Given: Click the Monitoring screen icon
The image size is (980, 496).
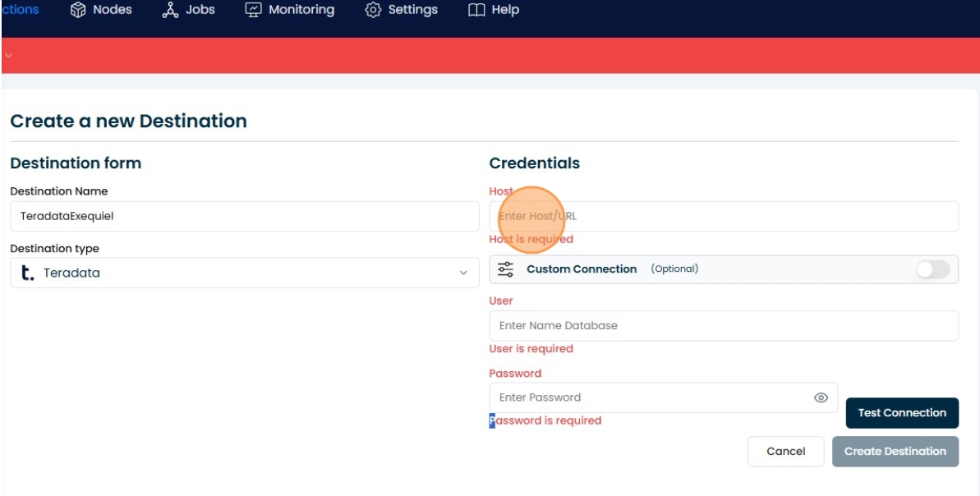Looking at the screenshot, I should [x=254, y=10].
